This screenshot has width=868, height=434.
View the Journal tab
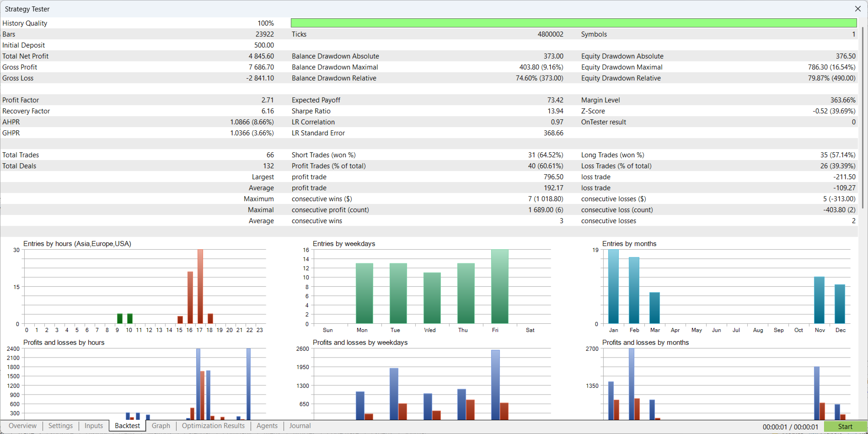pos(300,426)
